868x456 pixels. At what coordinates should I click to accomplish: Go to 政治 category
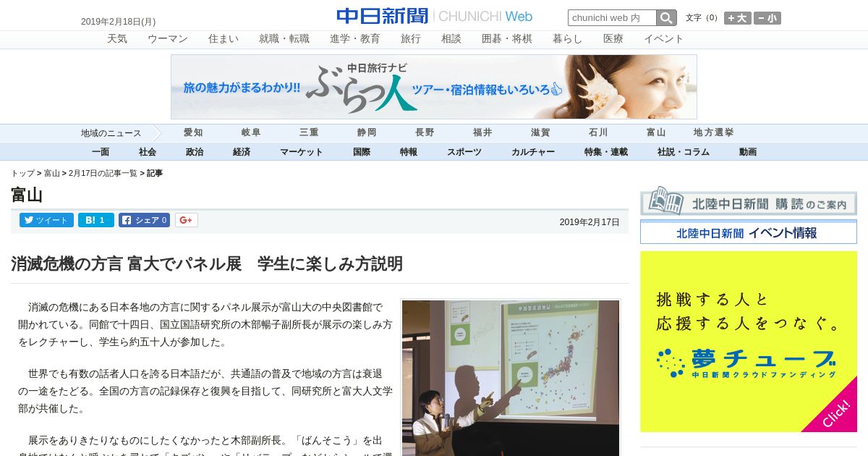[195, 152]
